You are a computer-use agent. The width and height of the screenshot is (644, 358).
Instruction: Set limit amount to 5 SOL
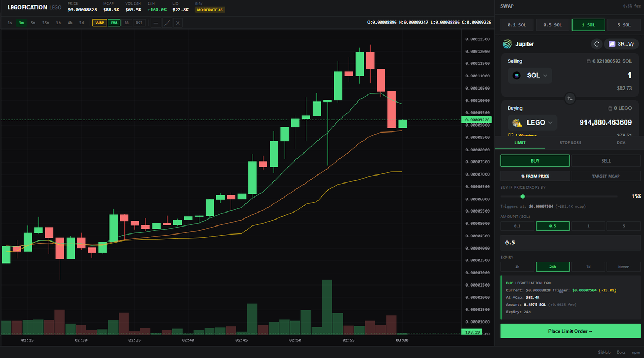click(624, 226)
